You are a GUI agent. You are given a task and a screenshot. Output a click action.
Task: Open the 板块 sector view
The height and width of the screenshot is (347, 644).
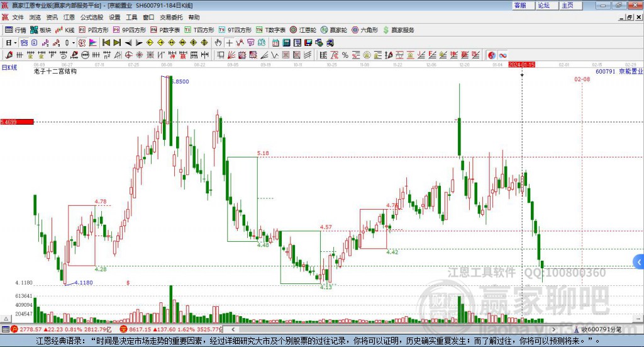41,30
